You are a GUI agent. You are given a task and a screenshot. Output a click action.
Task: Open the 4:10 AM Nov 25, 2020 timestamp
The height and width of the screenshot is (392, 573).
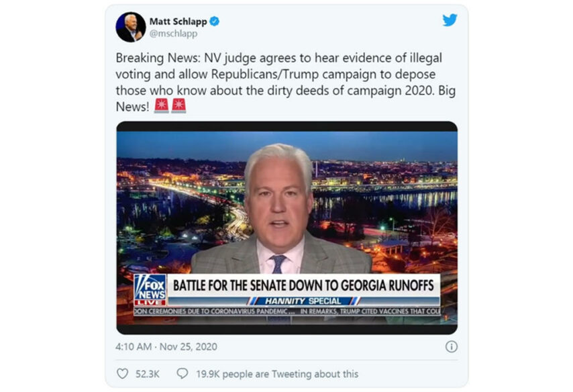point(166,347)
